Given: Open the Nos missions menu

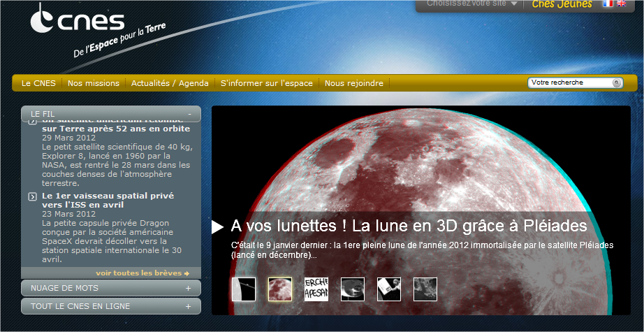Looking at the screenshot, I should (x=93, y=83).
